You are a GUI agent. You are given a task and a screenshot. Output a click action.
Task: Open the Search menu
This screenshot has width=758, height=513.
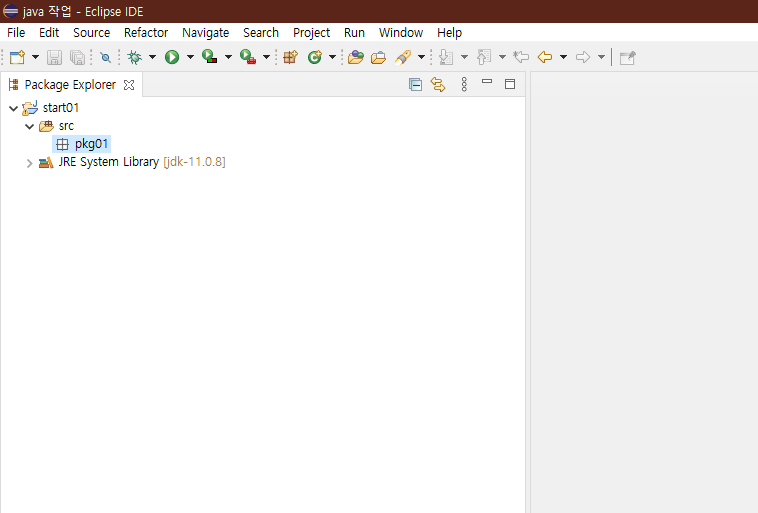(261, 32)
